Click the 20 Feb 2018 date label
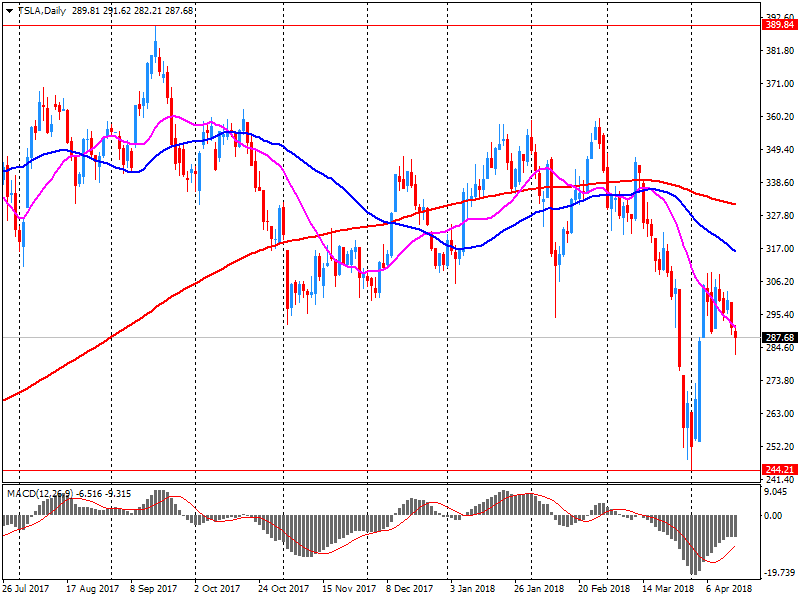800x600 pixels. [604, 589]
